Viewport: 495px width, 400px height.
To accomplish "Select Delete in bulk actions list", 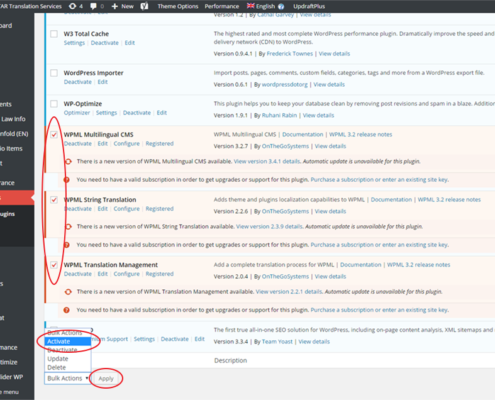I will tap(68, 367).
